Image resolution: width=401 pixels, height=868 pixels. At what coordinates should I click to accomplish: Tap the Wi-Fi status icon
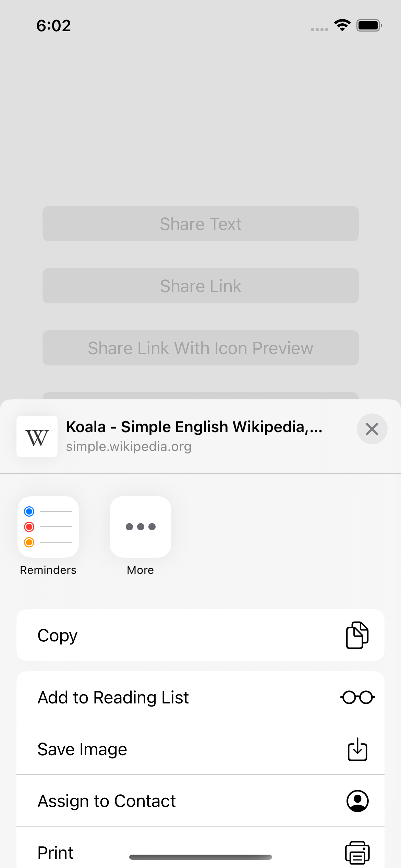click(342, 25)
